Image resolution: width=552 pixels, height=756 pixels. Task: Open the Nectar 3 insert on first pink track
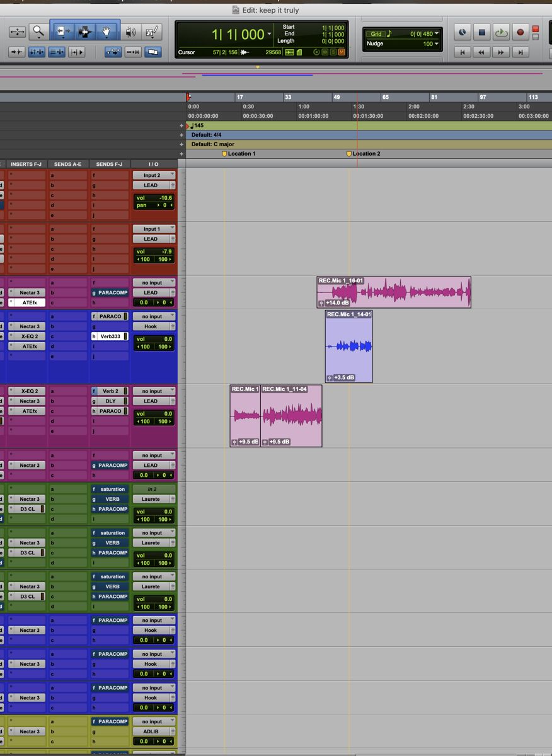(x=28, y=293)
